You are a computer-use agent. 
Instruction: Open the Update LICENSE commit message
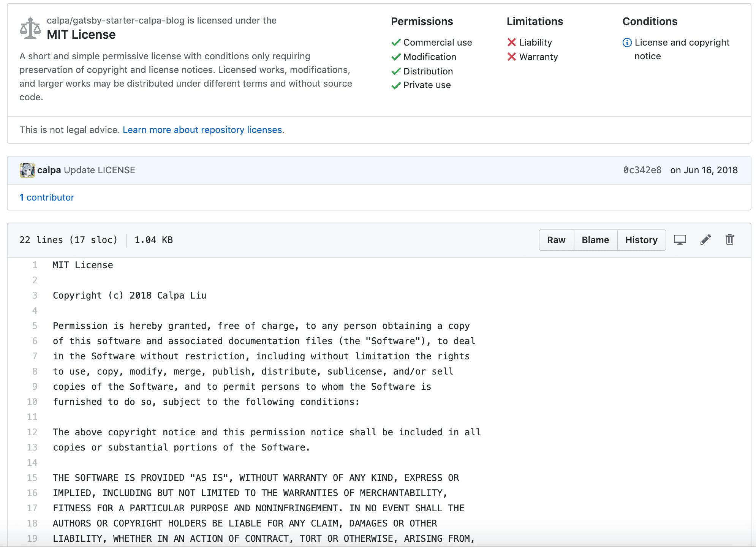point(100,170)
